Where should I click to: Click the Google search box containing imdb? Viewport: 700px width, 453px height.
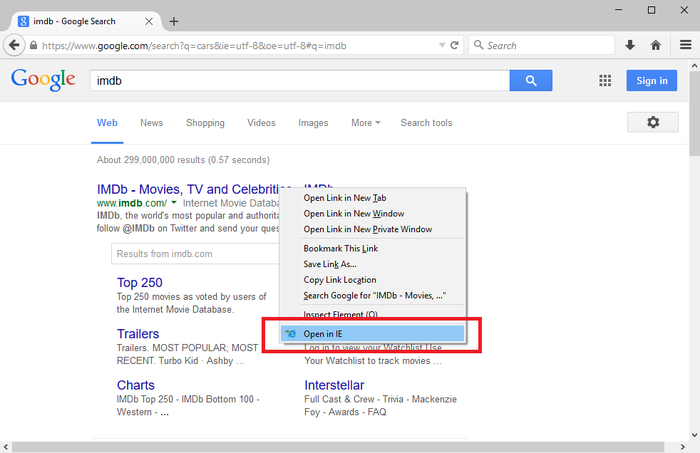point(300,81)
